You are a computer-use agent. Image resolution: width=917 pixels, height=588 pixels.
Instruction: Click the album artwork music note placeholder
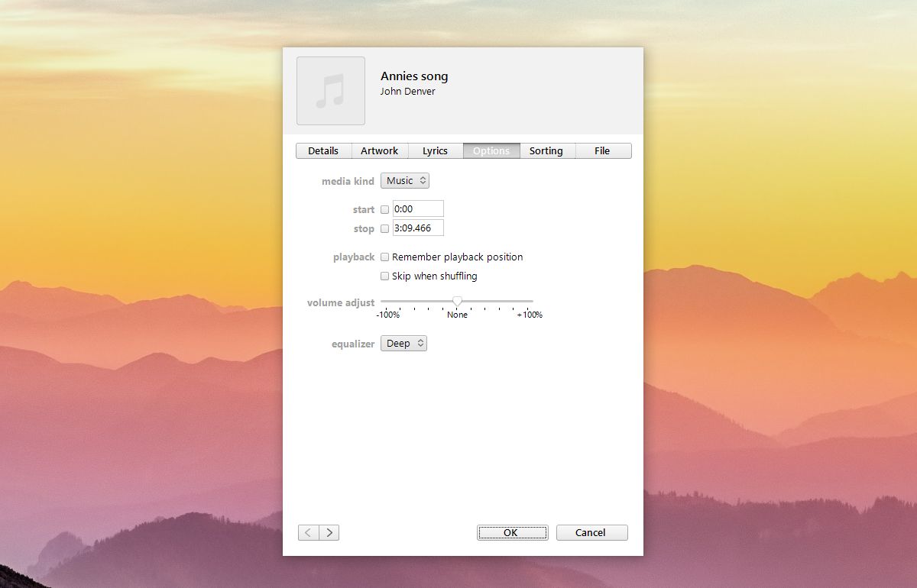coord(331,91)
